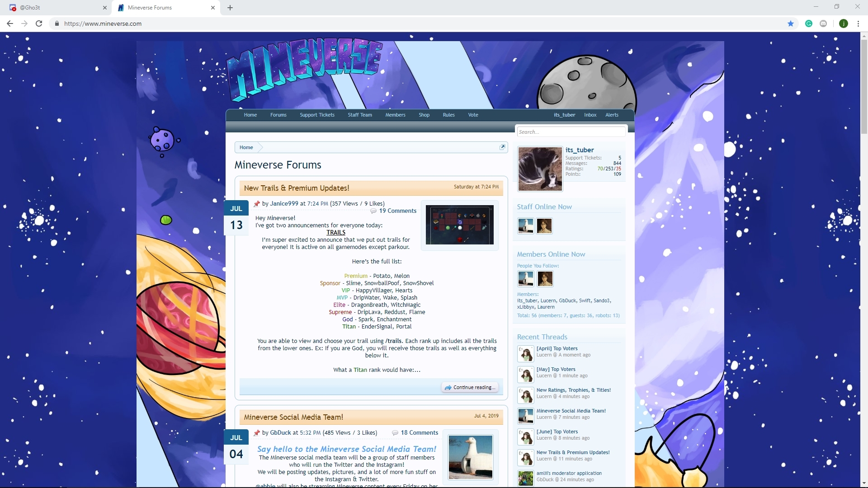Open the Staff Team page

pyautogui.click(x=360, y=115)
